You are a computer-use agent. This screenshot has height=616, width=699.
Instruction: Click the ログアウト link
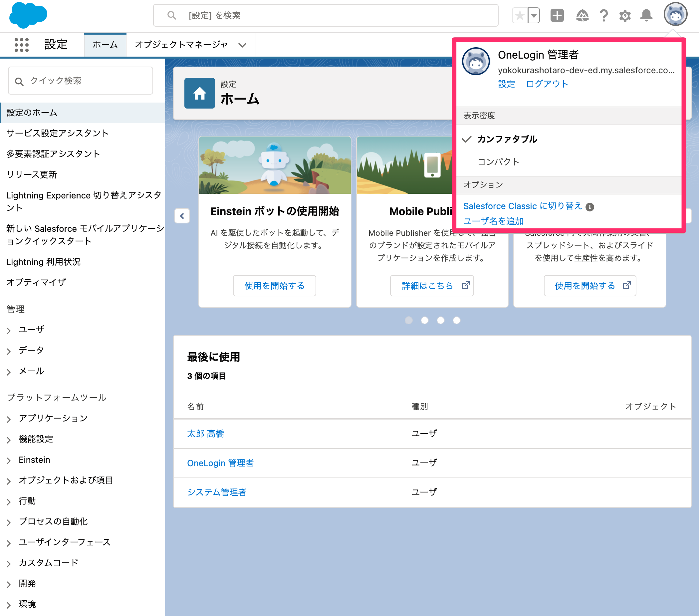point(547,84)
